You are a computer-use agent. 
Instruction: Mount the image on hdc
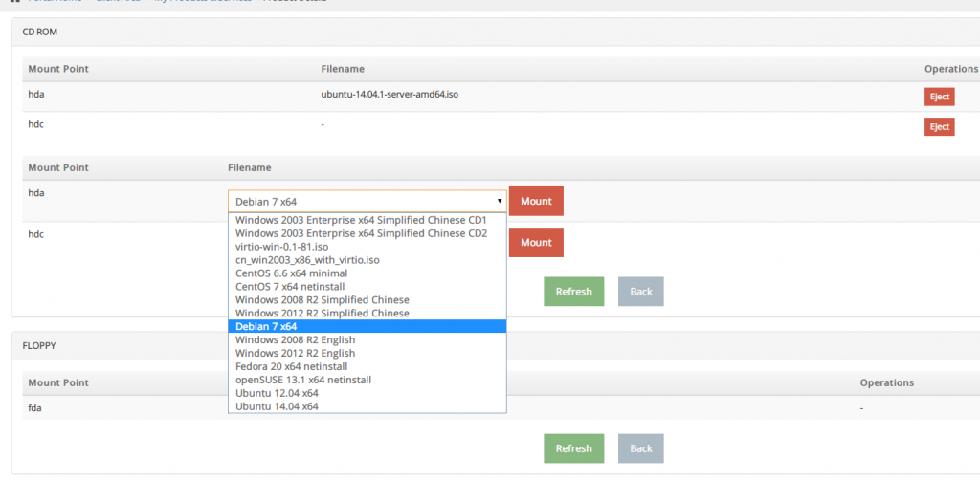click(x=536, y=242)
